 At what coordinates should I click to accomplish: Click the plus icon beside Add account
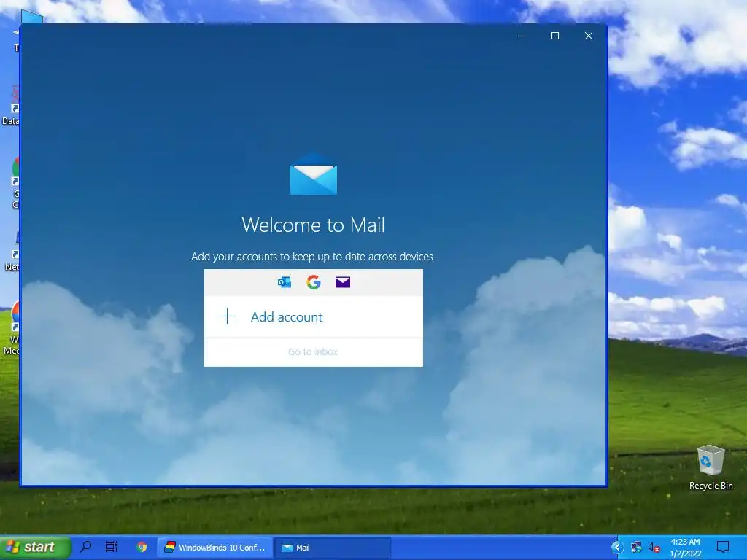point(228,316)
